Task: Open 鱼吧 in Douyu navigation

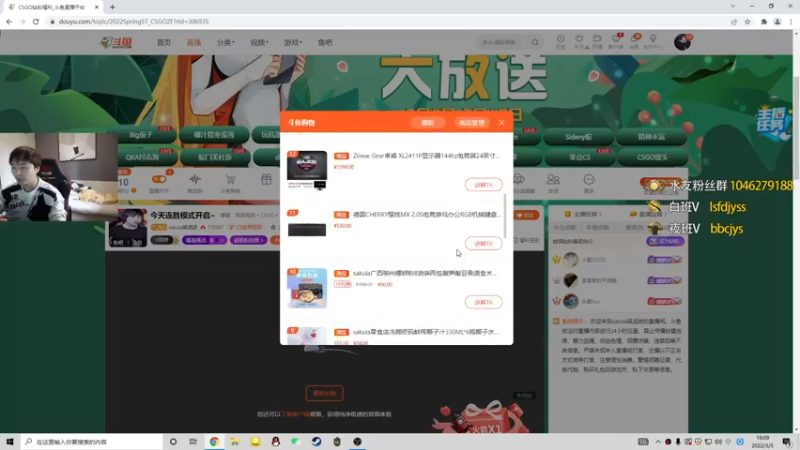Action: tap(325, 42)
